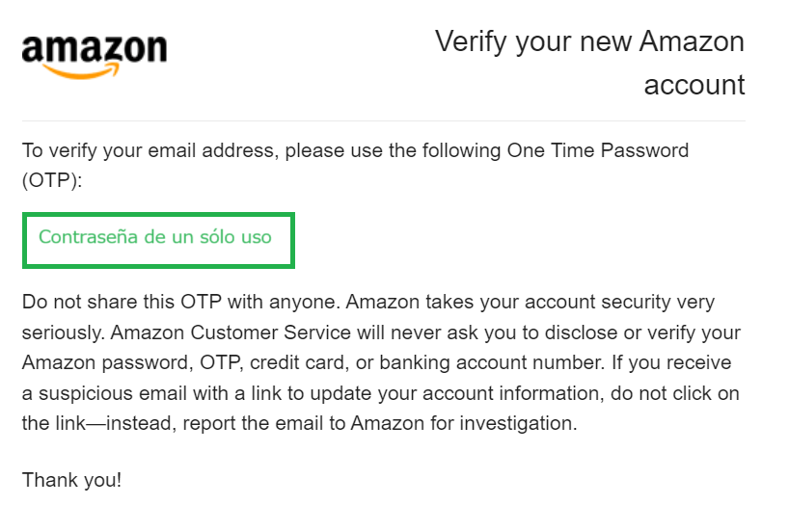The height and width of the screenshot is (532, 789).
Task: Click the 'the link—instead' phrase
Action: coord(98,423)
